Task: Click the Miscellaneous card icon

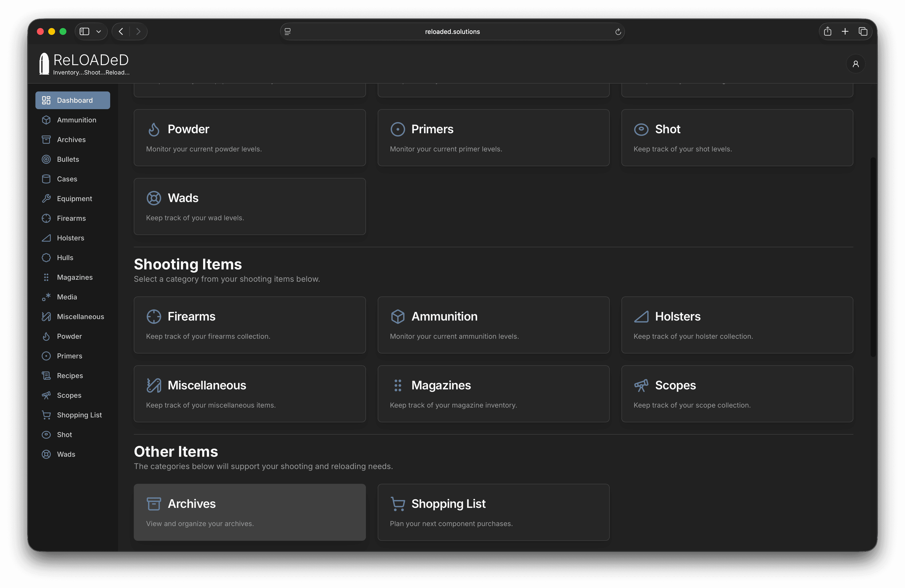Action: 154,385
